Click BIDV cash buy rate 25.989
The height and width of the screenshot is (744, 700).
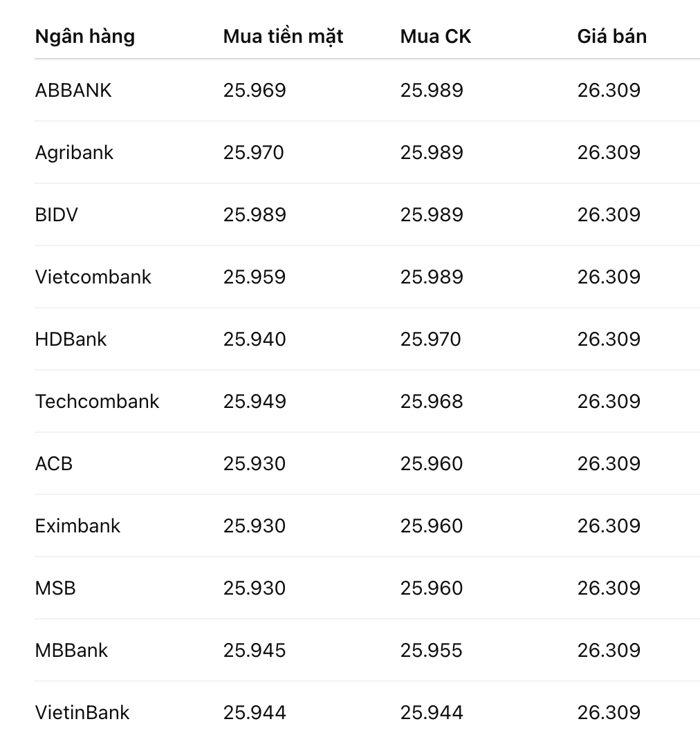[255, 214]
